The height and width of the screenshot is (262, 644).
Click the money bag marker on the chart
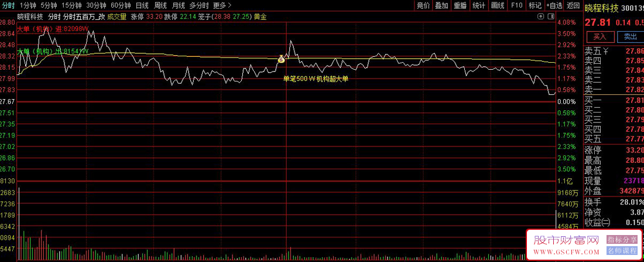[x=282, y=59]
